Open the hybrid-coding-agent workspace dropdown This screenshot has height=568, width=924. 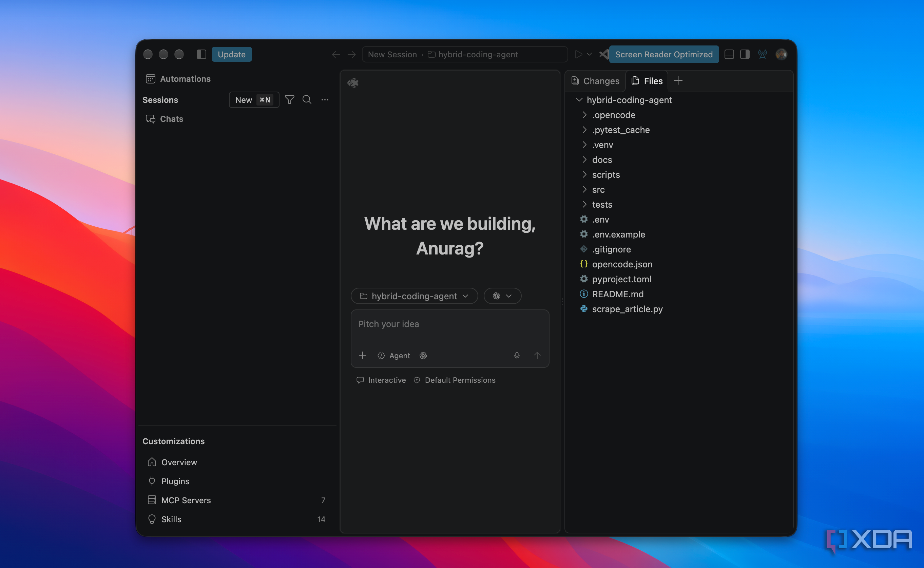414,296
